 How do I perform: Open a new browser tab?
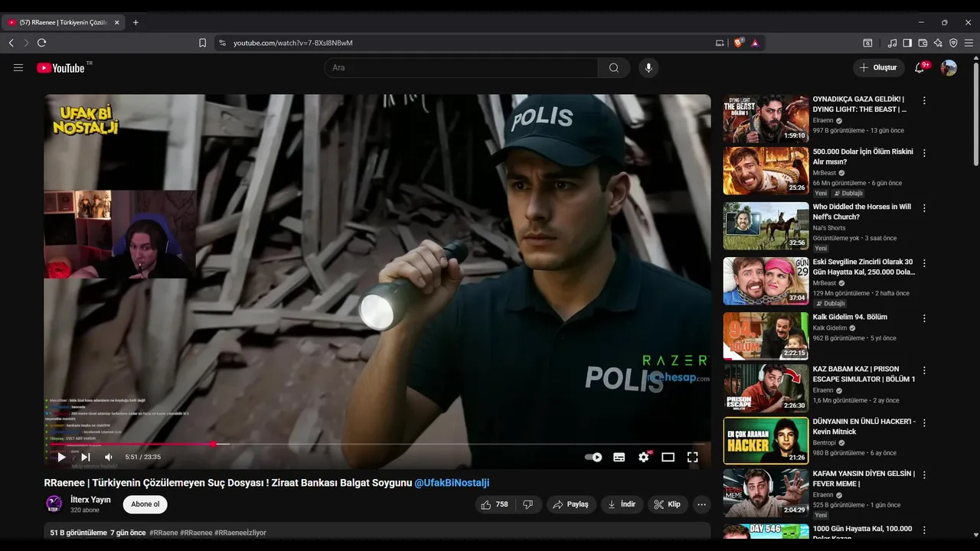point(136,22)
